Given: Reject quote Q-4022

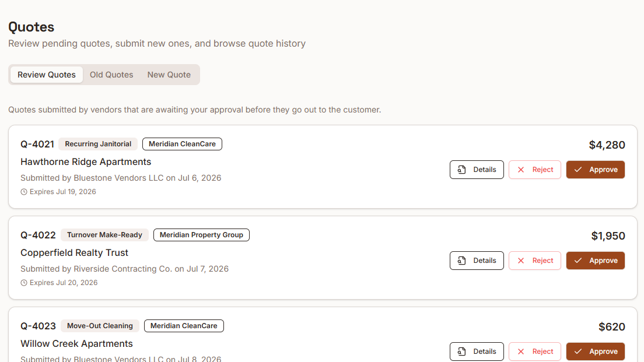Looking at the screenshot, I should (x=535, y=261).
